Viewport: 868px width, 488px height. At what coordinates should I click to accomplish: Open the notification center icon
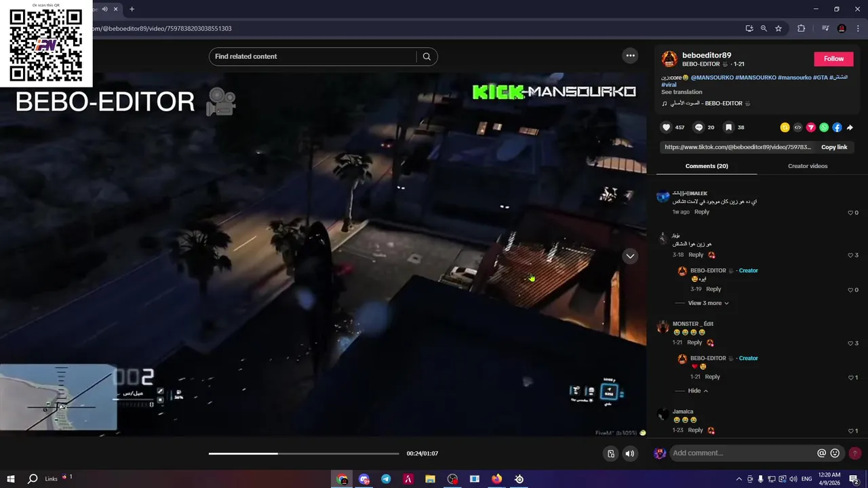pos(853,479)
